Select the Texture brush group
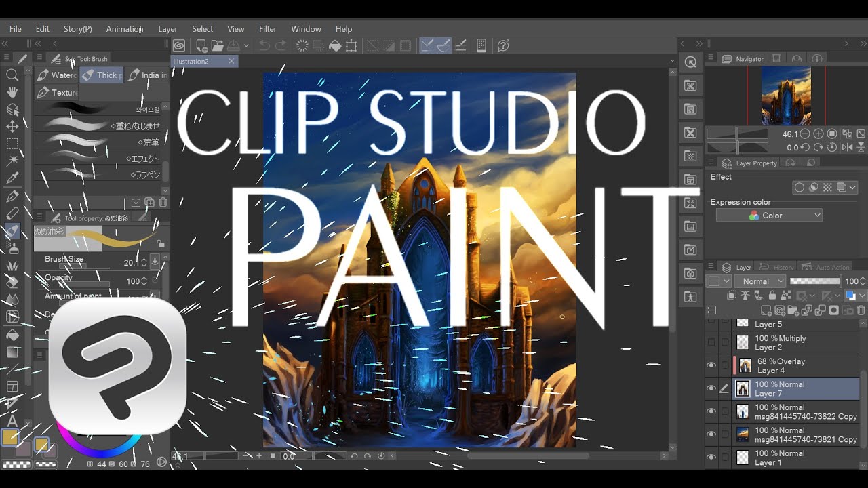 (58, 92)
